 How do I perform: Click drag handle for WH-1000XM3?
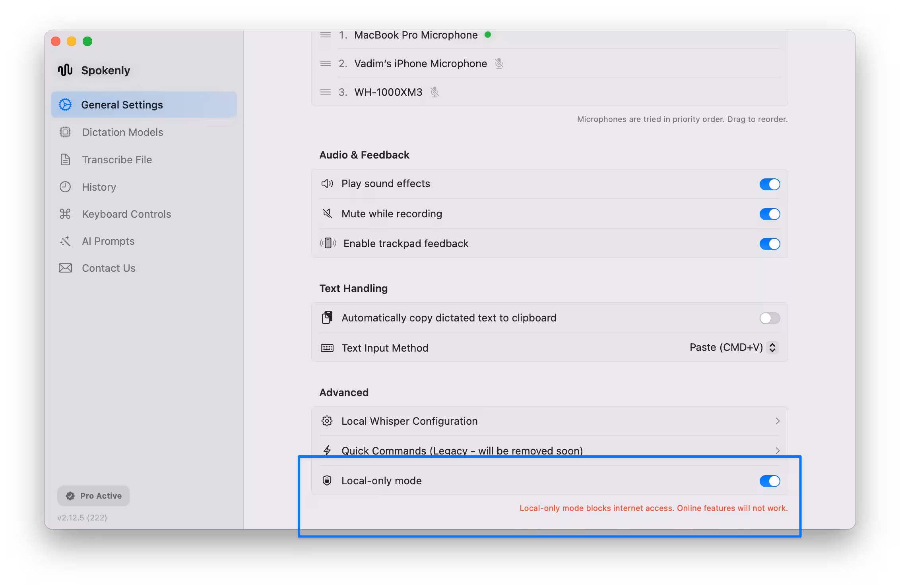coord(326,92)
